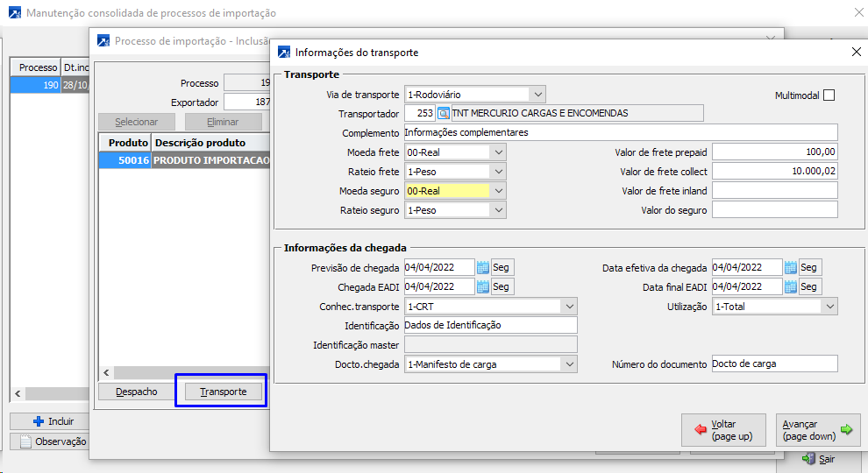Enable the Multimodal checkbox
Image resolution: width=868 pixels, height=473 pixels.
(x=829, y=95)
